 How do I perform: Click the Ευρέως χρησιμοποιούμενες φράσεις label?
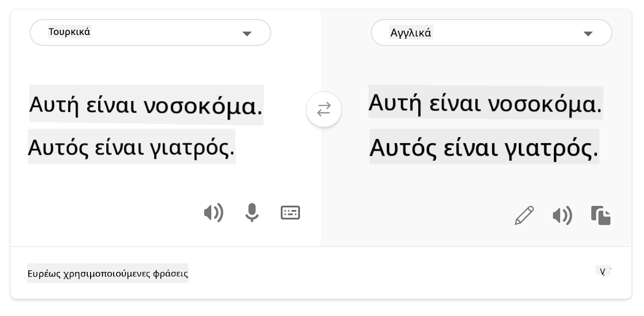pos(108,274)
